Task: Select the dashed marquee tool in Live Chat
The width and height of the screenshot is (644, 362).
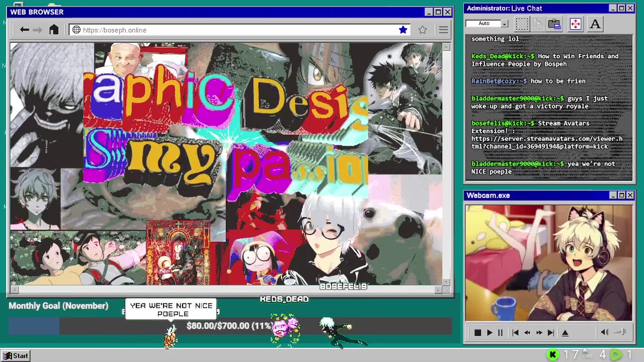Action: pos(522,24)
